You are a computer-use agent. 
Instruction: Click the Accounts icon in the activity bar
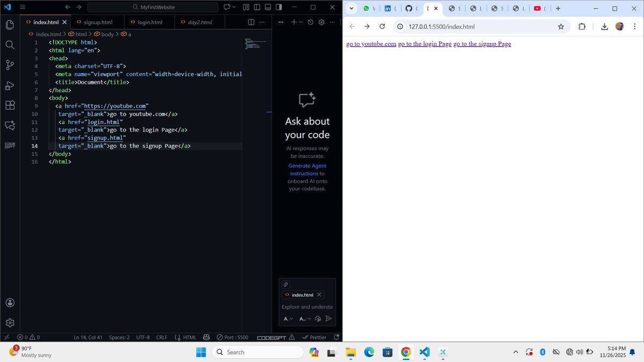point(10,302)
